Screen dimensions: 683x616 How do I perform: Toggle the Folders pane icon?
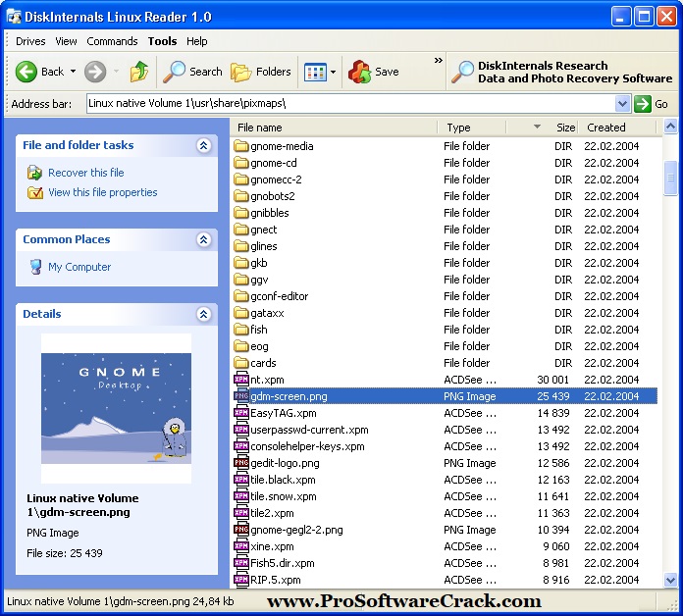(240, 72)
